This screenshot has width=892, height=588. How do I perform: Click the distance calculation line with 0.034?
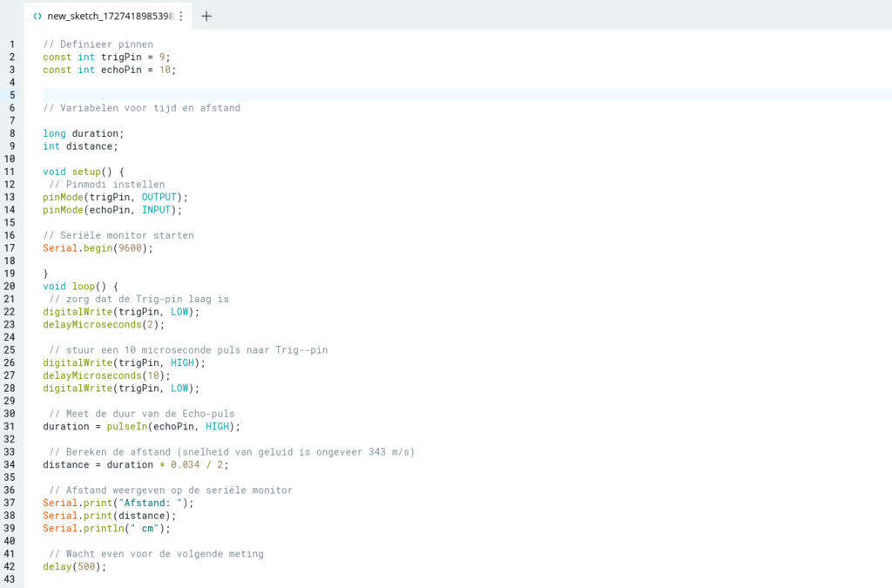135,464
